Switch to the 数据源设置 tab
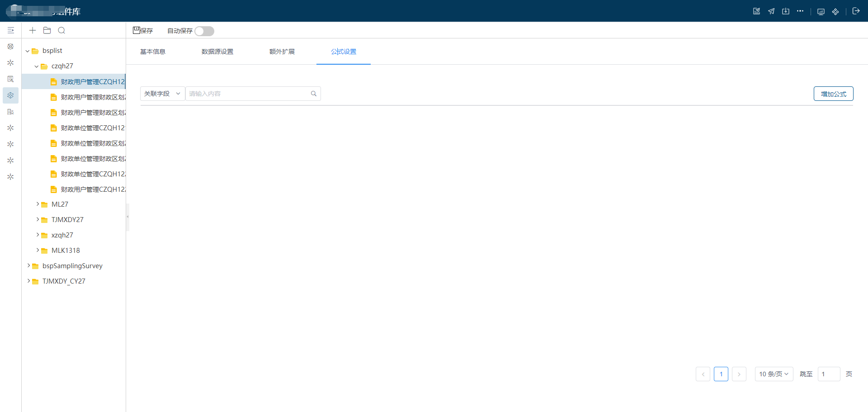868x412 pixels. click(217, 52)
